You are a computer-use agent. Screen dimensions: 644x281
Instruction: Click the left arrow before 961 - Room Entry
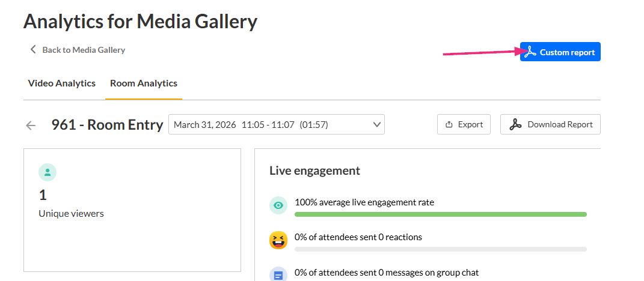click(31, 125)
